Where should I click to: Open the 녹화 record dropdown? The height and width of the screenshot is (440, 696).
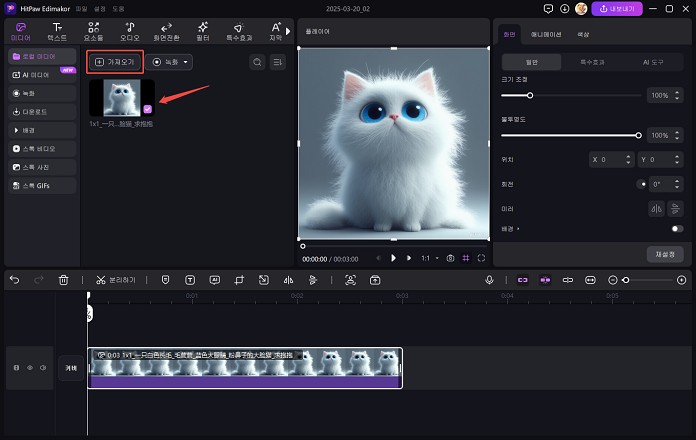pyautogui.click(x=171, y=62)
